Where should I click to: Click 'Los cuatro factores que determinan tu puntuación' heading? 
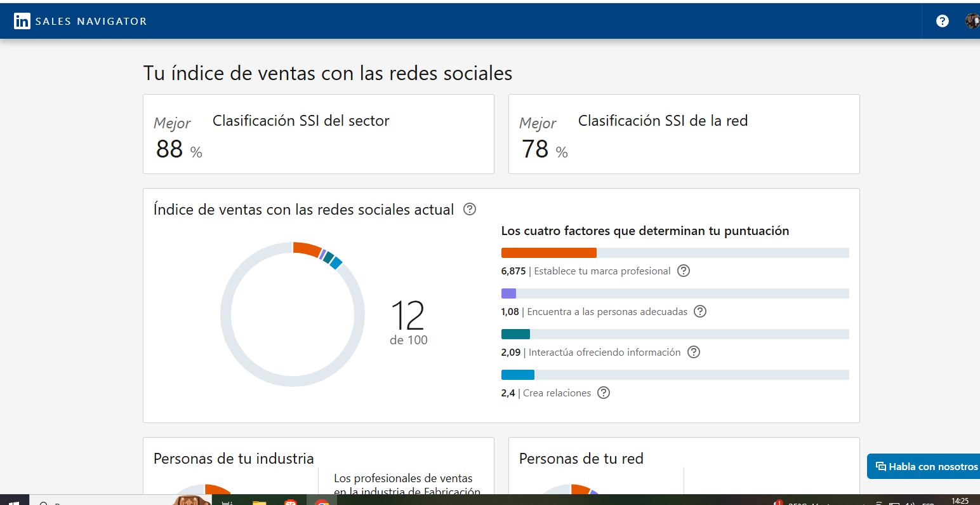click(x=645, y=231)
